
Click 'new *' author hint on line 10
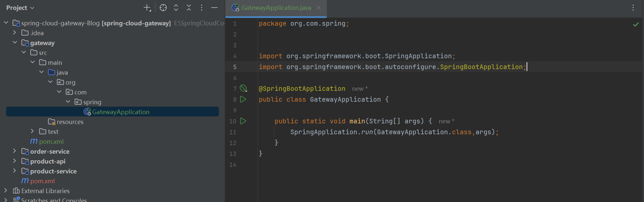tap(447, 121)
